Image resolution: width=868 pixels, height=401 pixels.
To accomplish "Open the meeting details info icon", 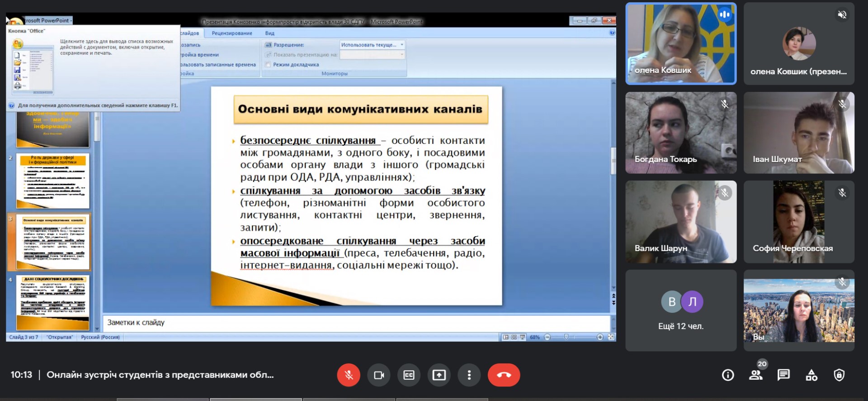I will tap(728, 375).
